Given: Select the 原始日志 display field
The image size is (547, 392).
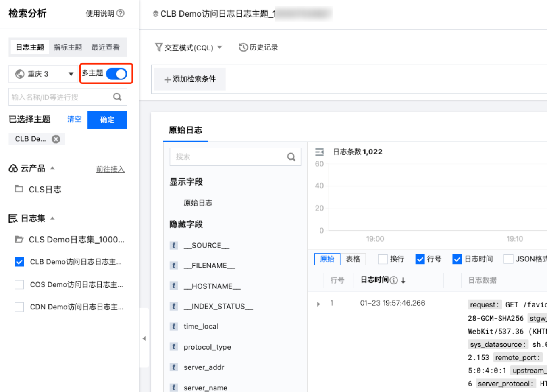Looking at the screenshot, I should (x=198, y=203).
